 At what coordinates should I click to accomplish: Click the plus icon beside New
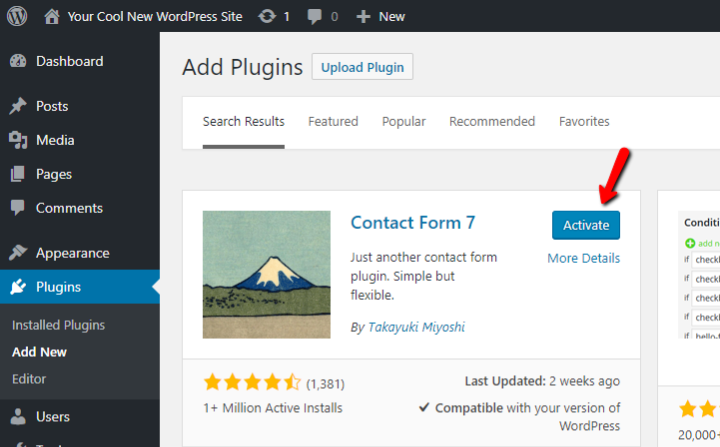(363, 17)
